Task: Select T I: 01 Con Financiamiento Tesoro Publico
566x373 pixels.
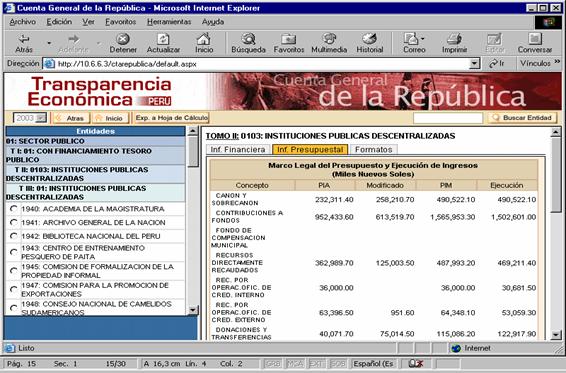Action: coord(95,155)
